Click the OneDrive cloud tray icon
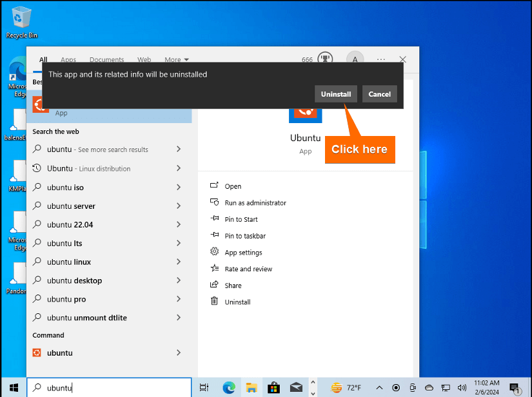 tap(429, 387)
